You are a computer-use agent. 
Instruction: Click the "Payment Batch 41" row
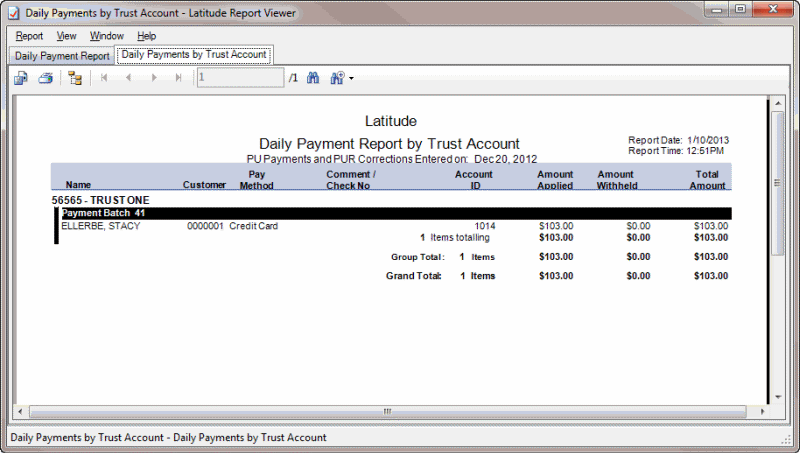click(396, 213)
